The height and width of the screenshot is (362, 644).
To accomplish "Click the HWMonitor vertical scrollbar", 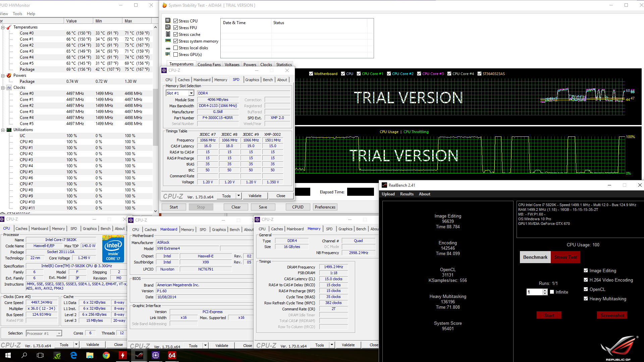I will 155,117.
